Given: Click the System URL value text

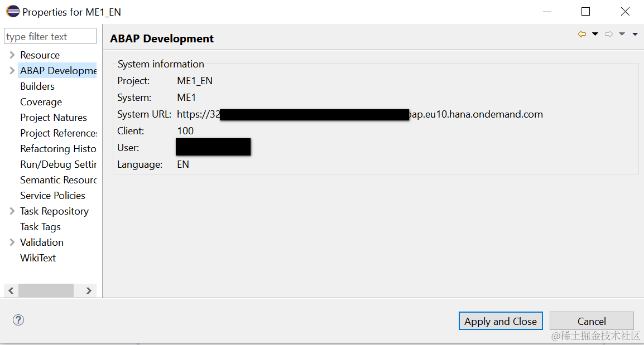Looking at the screenshot, I should click(360, 114).
